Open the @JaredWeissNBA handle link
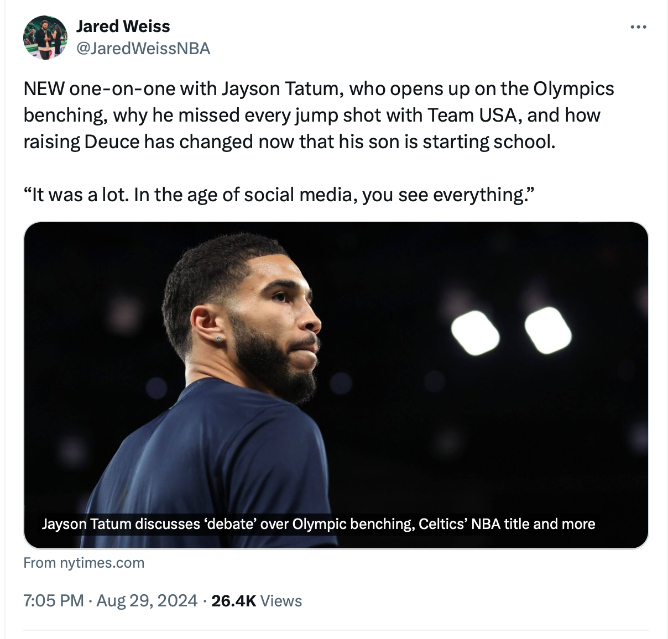Image resolution: width=668 pixels, height=639 pixels. pyautogui.click(x=143, y=47)
